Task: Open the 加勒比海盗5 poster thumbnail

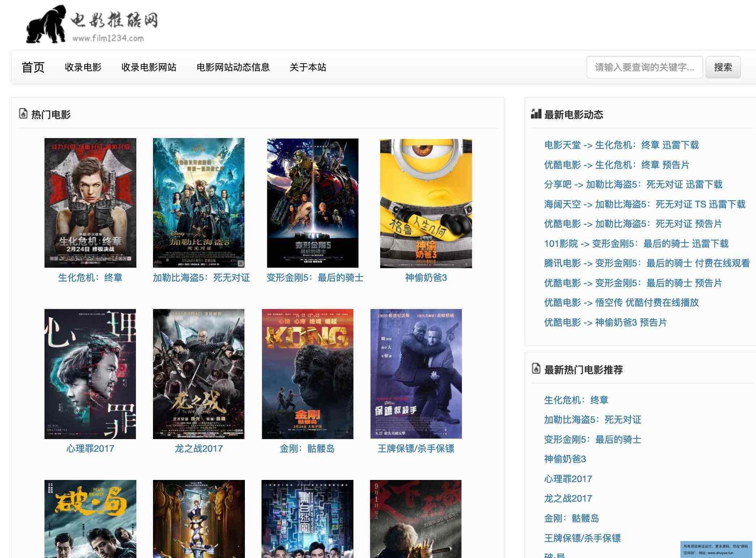Action: tap(199, 203)
